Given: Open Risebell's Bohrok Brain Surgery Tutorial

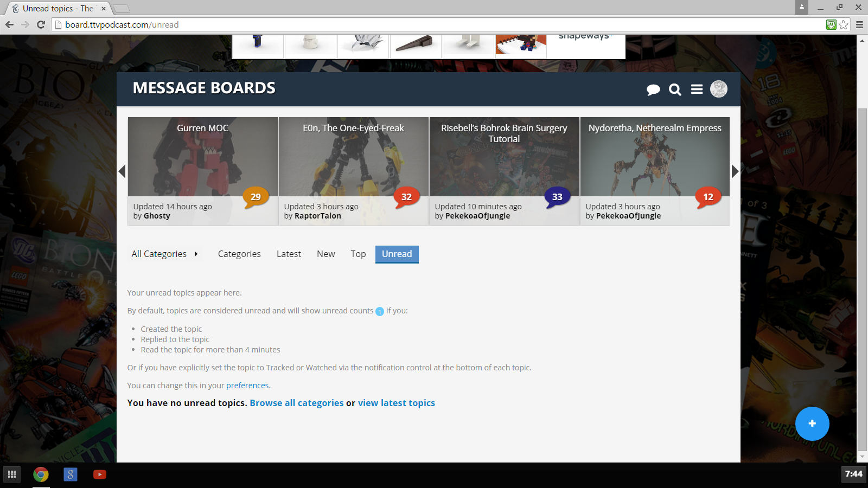Looking at the screenshot, I should click(x=504, y=133).
